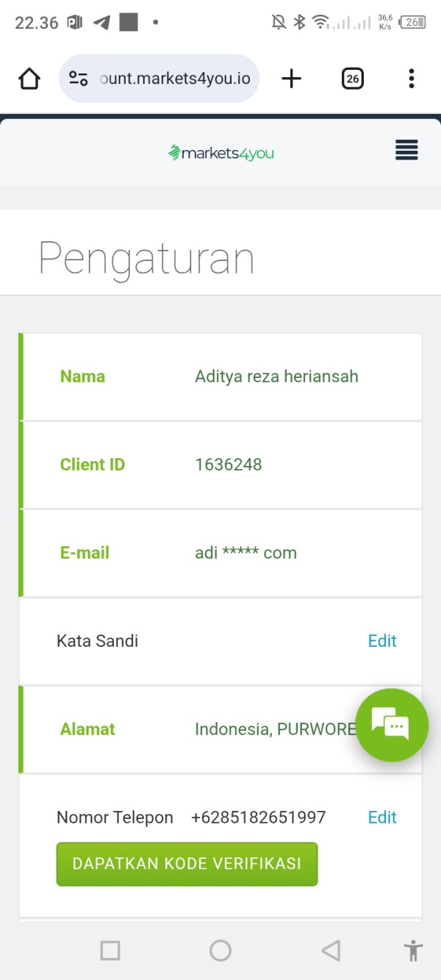Select the Nama row
Screen dimensions: 441x980
coord(220,376)
